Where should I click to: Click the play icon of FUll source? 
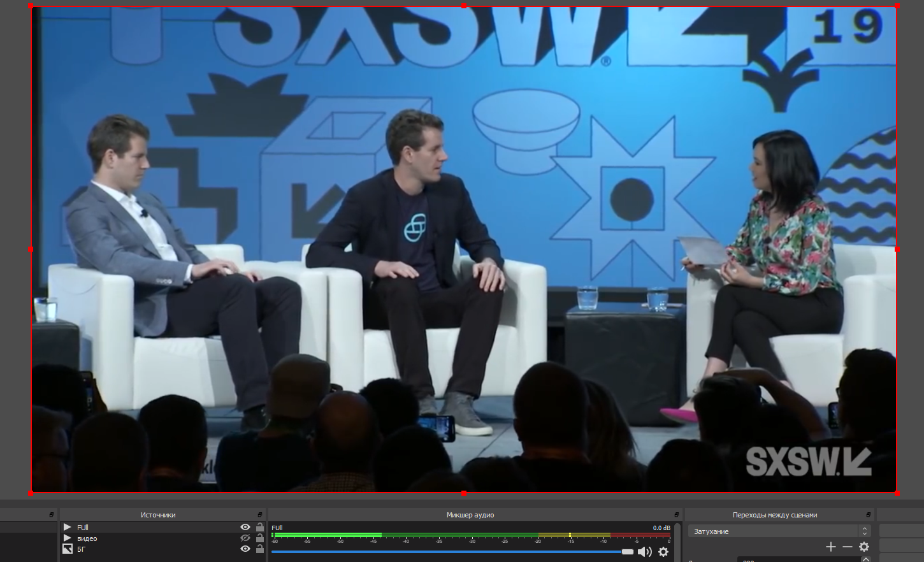coord(67,527)
